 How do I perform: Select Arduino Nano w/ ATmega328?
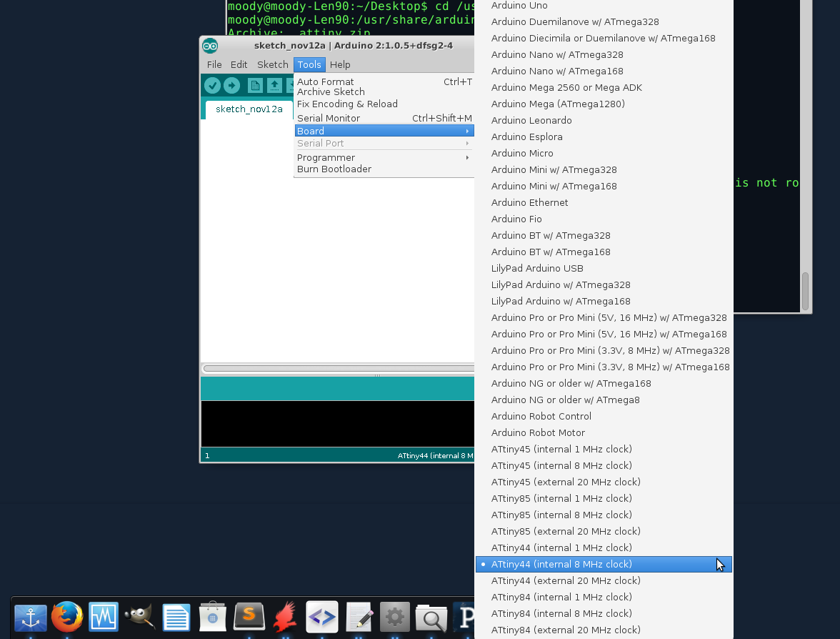coord(604,54)
